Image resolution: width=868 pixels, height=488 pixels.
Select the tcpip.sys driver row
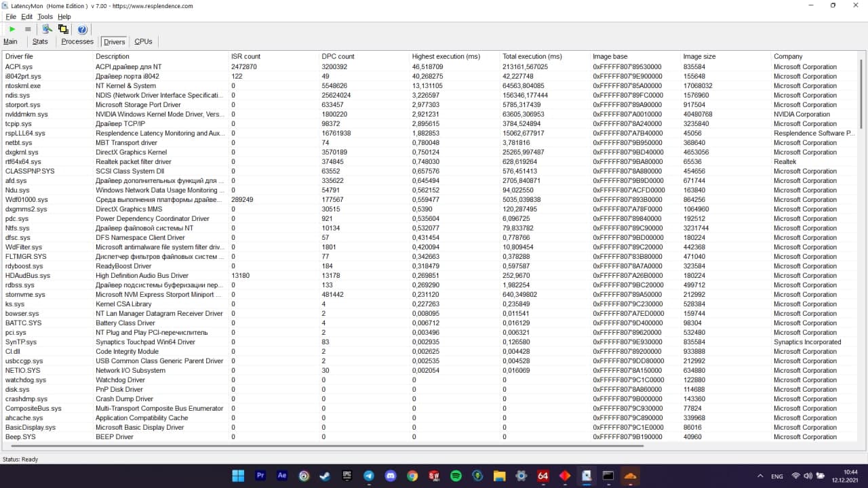point(431,124)
